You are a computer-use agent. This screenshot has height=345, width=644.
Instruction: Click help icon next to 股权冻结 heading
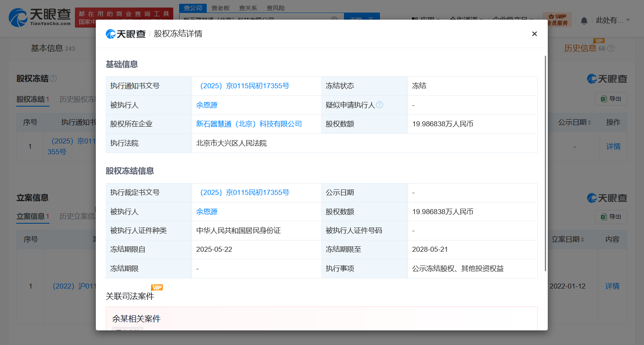54,79
